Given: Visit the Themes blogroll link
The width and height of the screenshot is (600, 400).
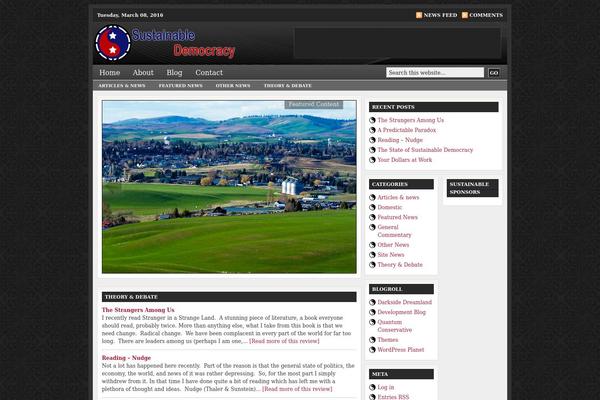Looking at the screenshot, I should (x=388, y=340).
